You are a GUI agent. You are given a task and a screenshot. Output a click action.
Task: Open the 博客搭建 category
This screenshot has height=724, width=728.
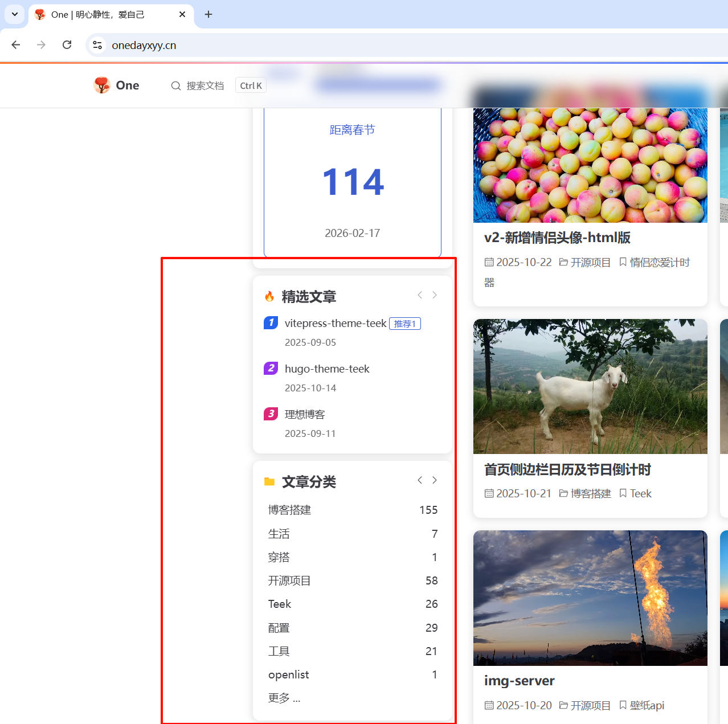(289, 510)
